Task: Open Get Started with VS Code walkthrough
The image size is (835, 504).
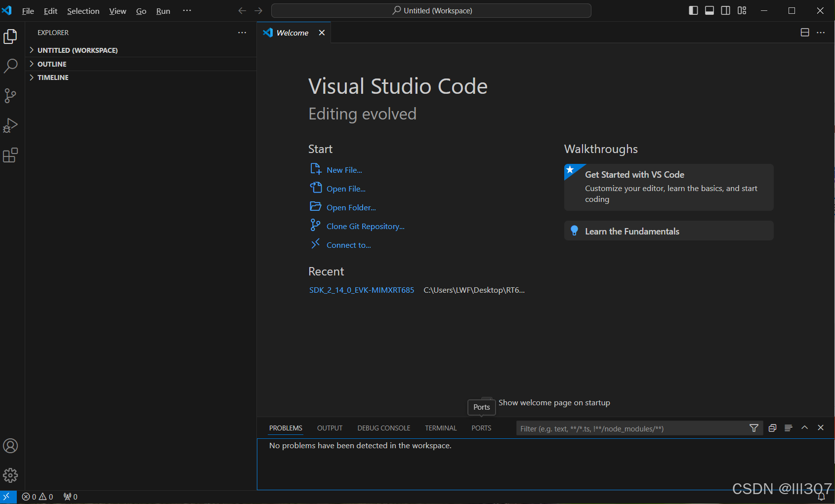Action: [669, 187]
